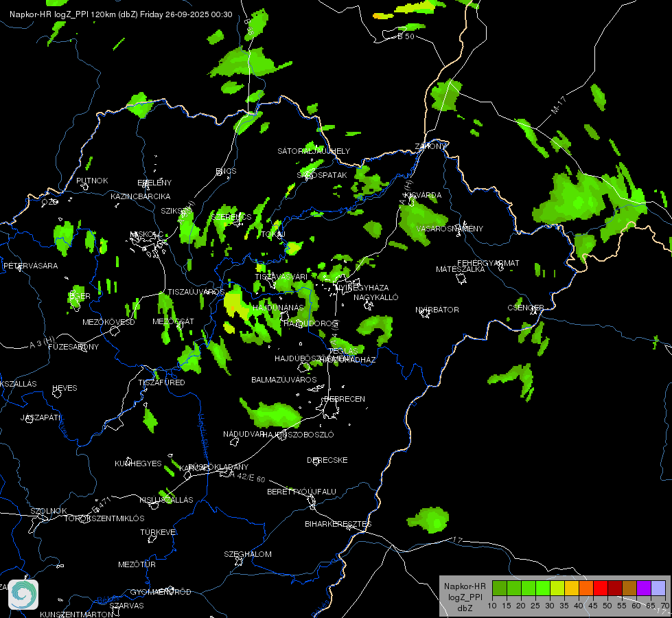The width and height of the screenshot is (672, 618).
Task: Click the SZOLNOK city label
Action: pyautogui.click(x=49, y=511)
